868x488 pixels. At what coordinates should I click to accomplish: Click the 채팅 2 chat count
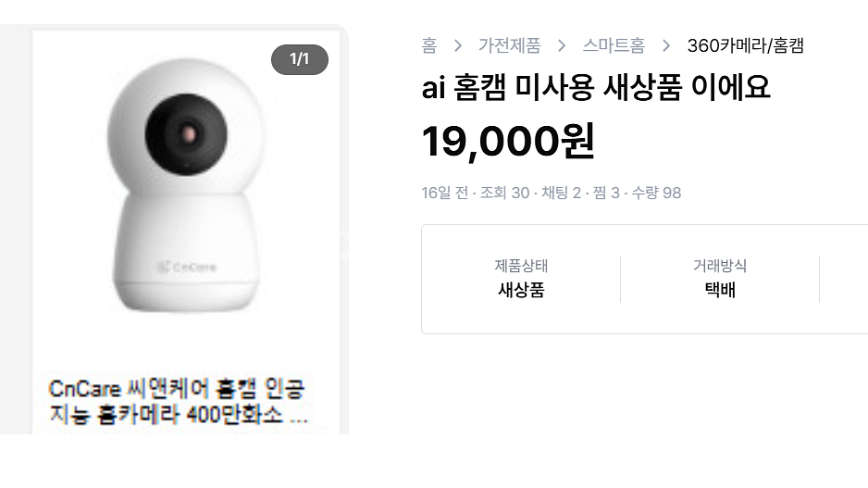[562, 193]
